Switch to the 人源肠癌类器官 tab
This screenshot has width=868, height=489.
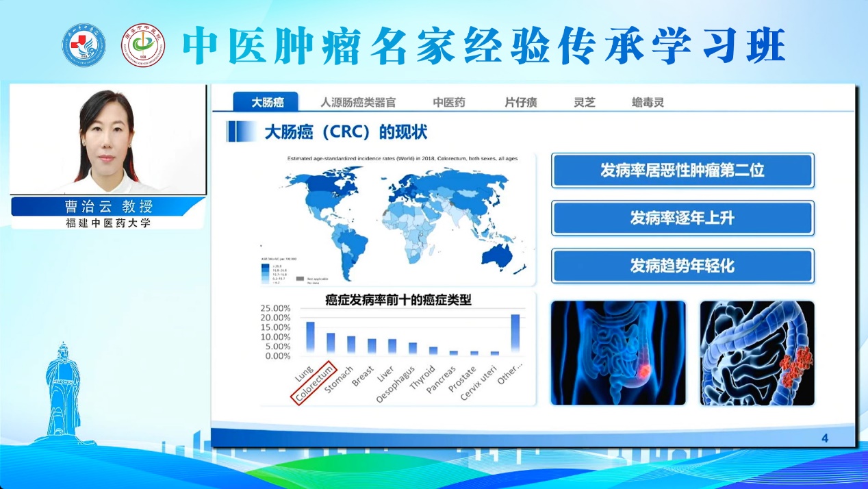click(358, 103)
